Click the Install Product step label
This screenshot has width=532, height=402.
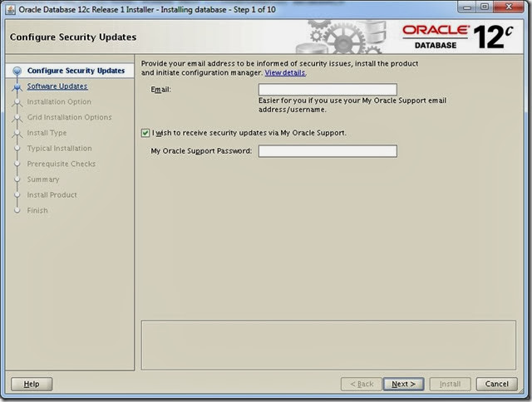point(52,195)
